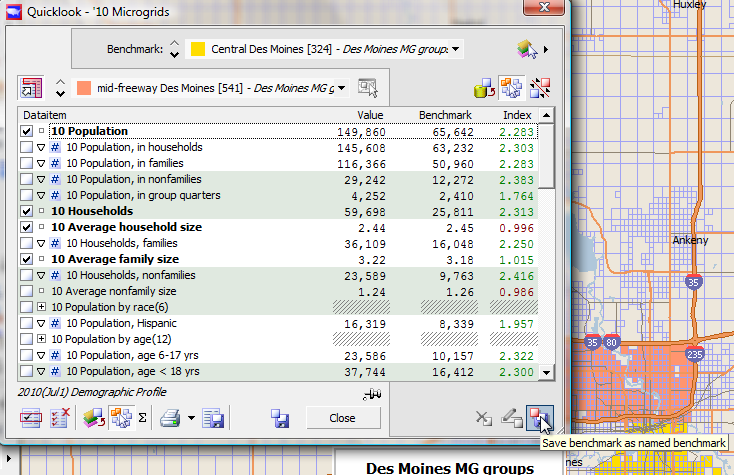Click the sigma summation icon
Screen dimensions: 734x475
click(142, 418)
